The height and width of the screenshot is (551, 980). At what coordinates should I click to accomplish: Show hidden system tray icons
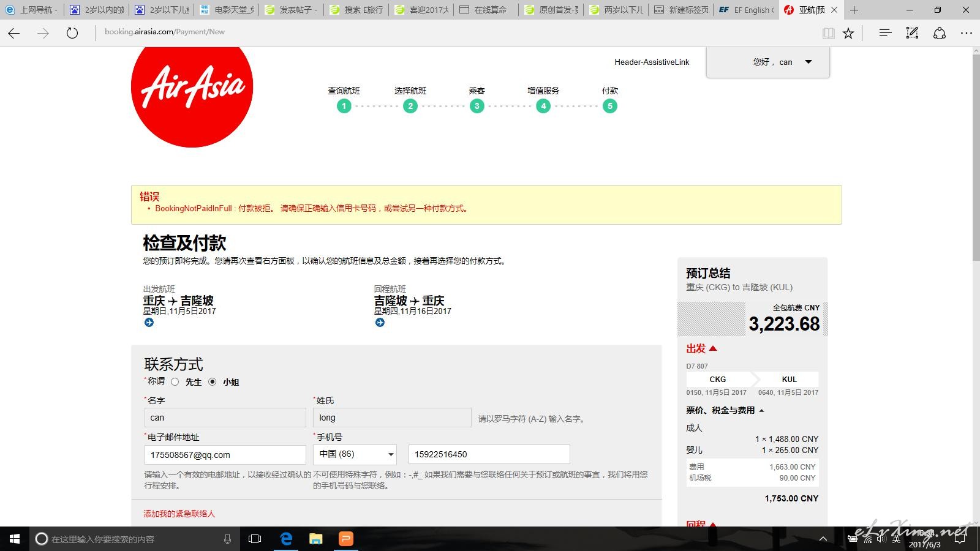(x=823, y=539)
